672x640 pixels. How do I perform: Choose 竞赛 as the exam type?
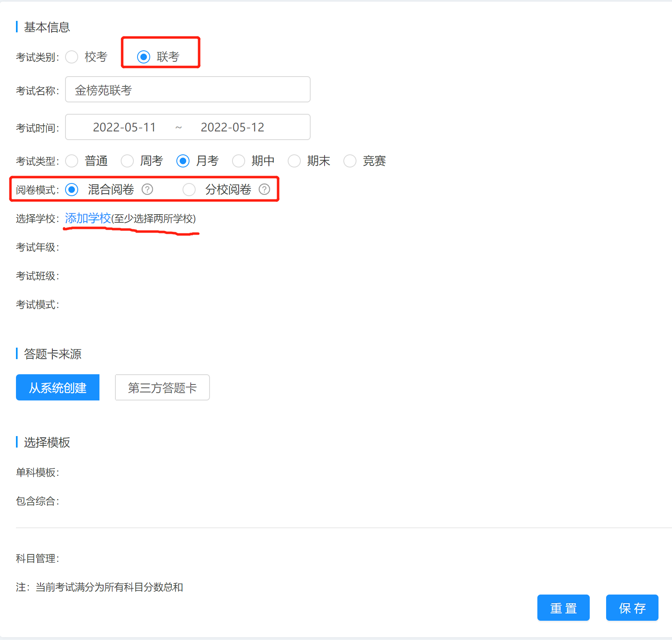point(350,161)
